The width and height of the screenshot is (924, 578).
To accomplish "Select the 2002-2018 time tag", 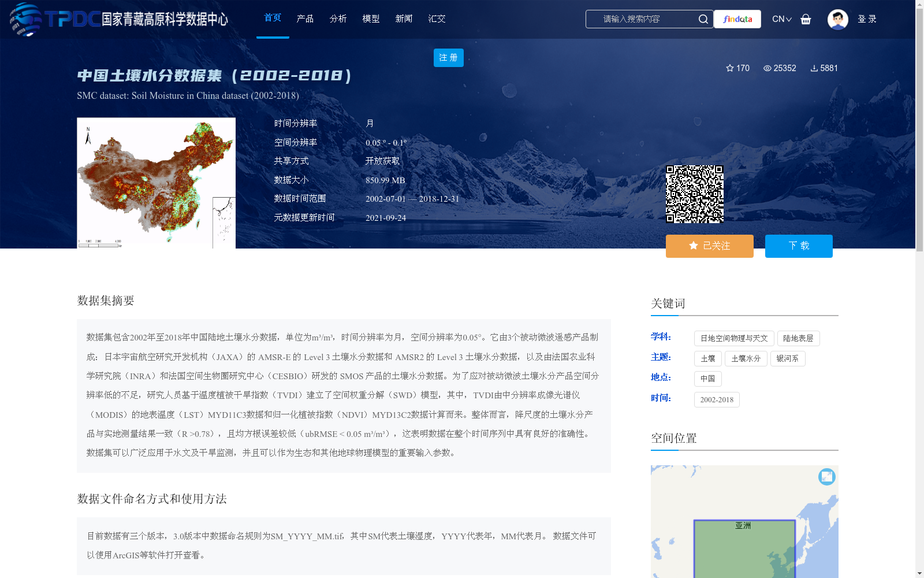I will pyautogui.click(x=717, y=400).
